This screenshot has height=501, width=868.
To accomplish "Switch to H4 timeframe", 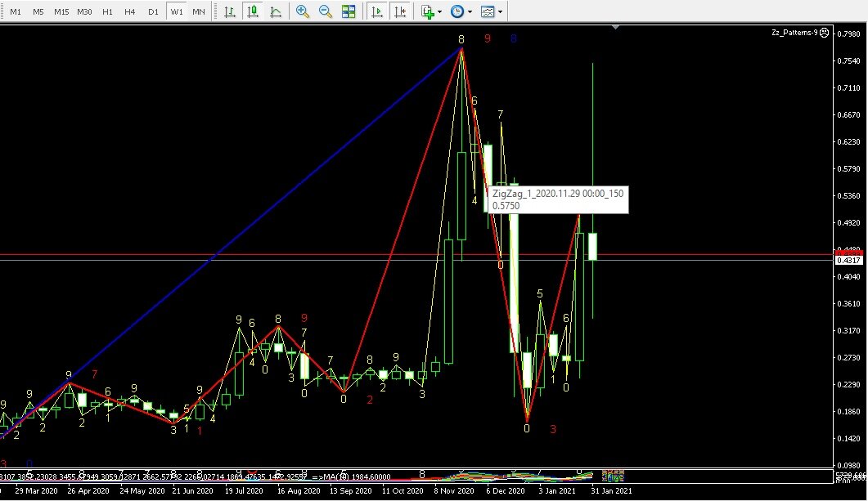I will coord(130,11).
